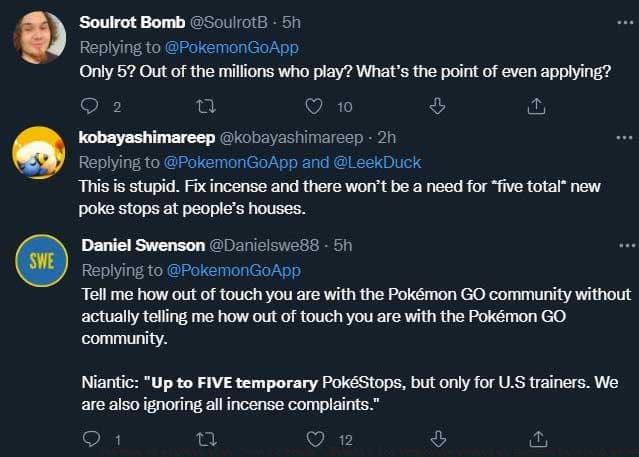Open Daniel Swenson's SWE avatar
Screen dimensions: 639x457
pyautogui.click(x=39, y=260)
